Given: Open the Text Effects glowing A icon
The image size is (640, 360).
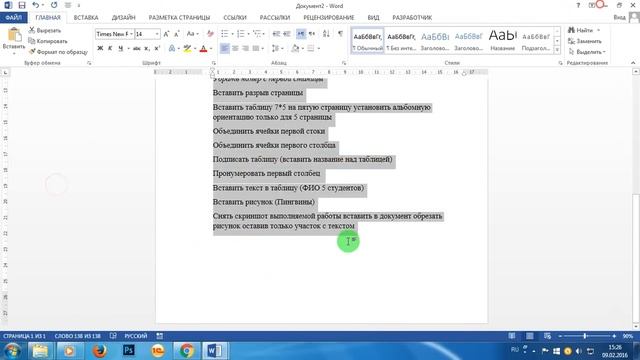Looking at the screenshot, I should 172,48.
